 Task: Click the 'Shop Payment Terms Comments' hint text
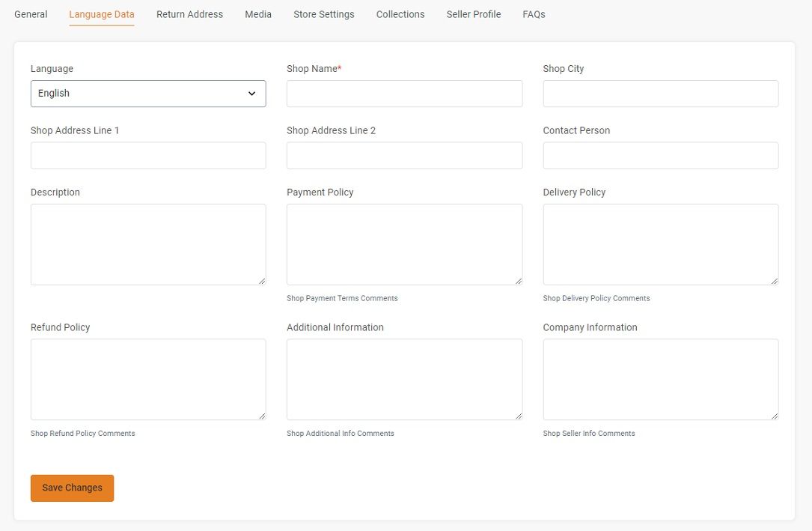click(342, 298)
